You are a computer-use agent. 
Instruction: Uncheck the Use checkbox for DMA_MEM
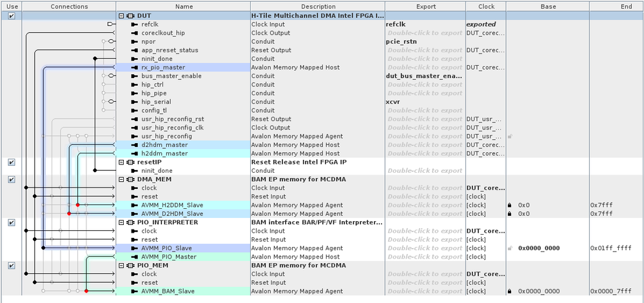point(11,179)
